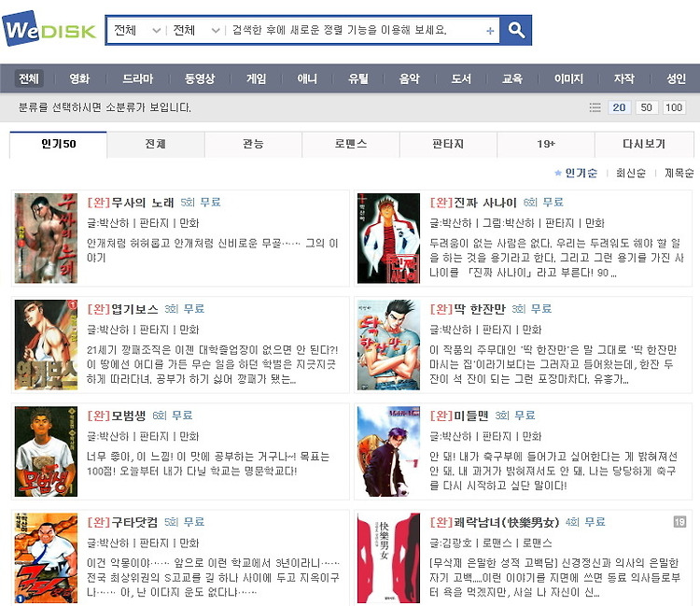The height and width of the screenshot is (606, 700).
Task: Sort by 최신순
Action: (x=631, y=173)
